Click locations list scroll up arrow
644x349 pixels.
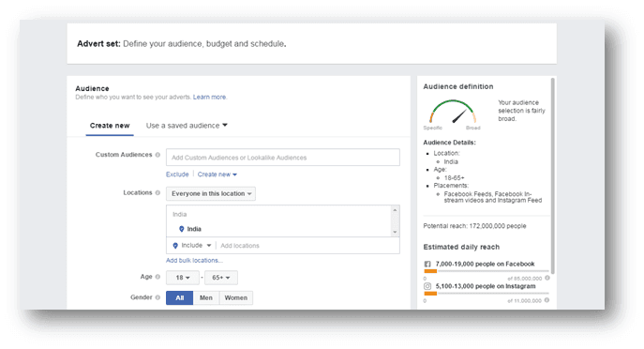click(395, 210)
